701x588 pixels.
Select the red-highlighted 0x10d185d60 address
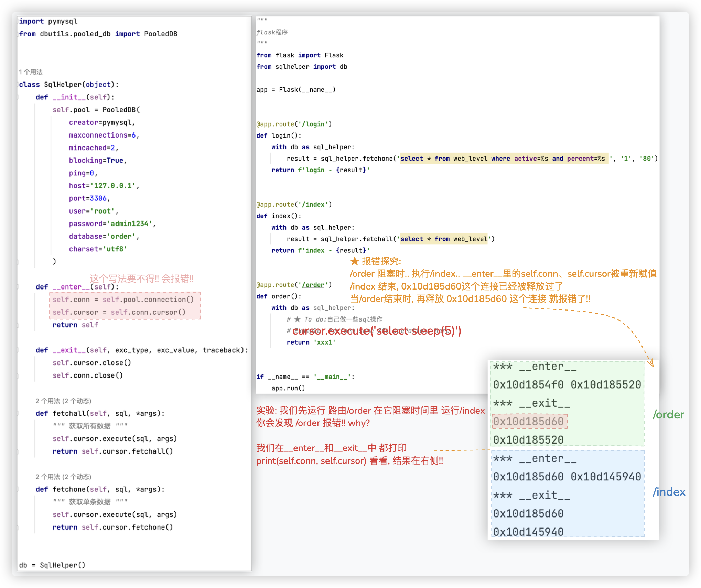tap(529, 422)
